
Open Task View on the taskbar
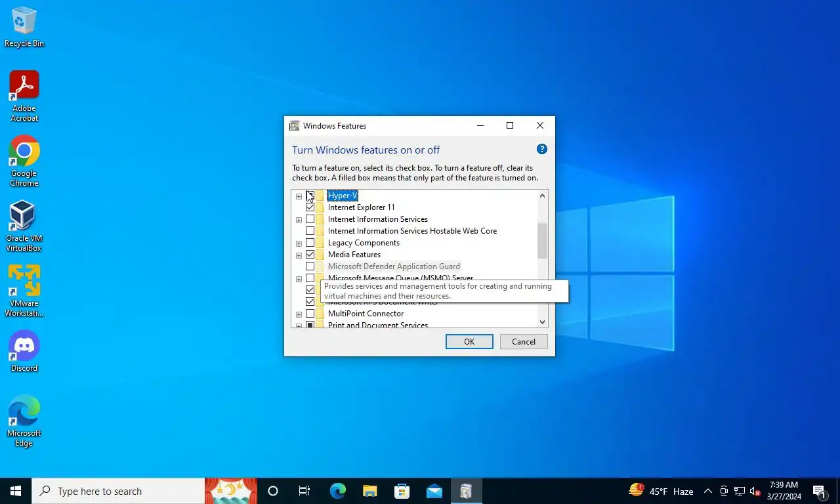point(304,491)
